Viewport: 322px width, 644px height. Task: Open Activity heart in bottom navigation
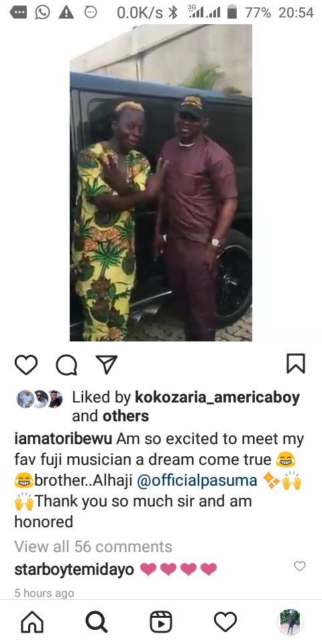pos(225,623)
